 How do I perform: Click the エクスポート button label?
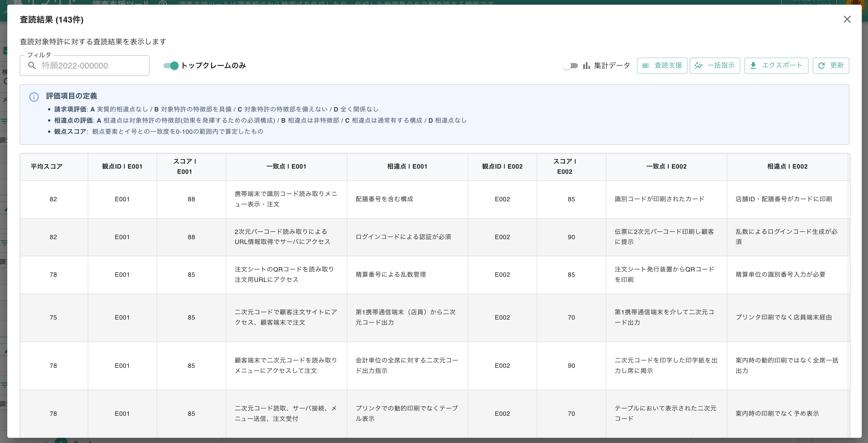point(782,65)
